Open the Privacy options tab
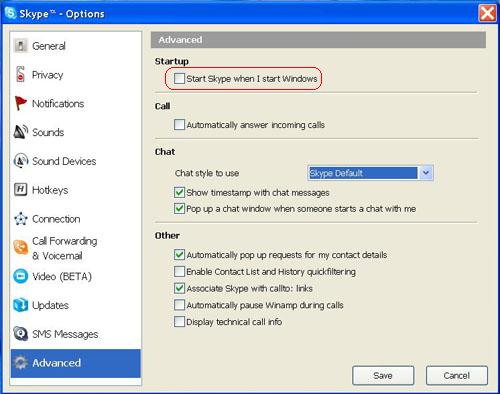500x394 pixels. tap(76, 74)
